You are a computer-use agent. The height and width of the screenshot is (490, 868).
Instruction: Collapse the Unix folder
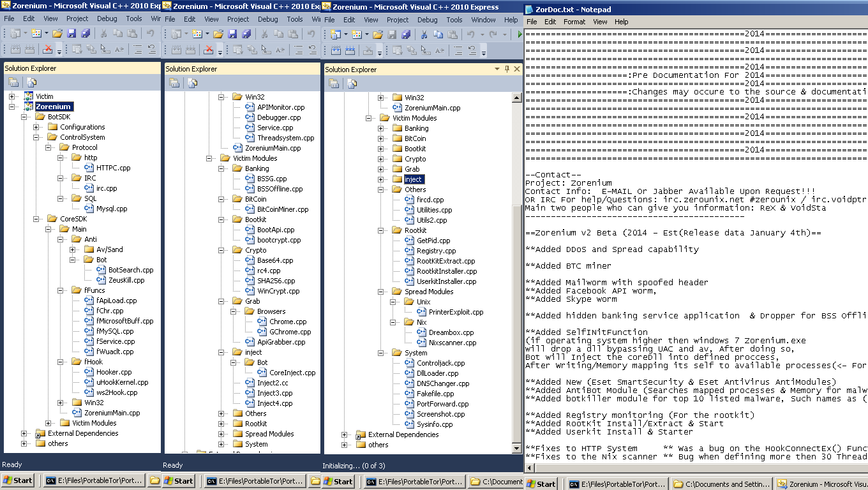click(393, 302)
